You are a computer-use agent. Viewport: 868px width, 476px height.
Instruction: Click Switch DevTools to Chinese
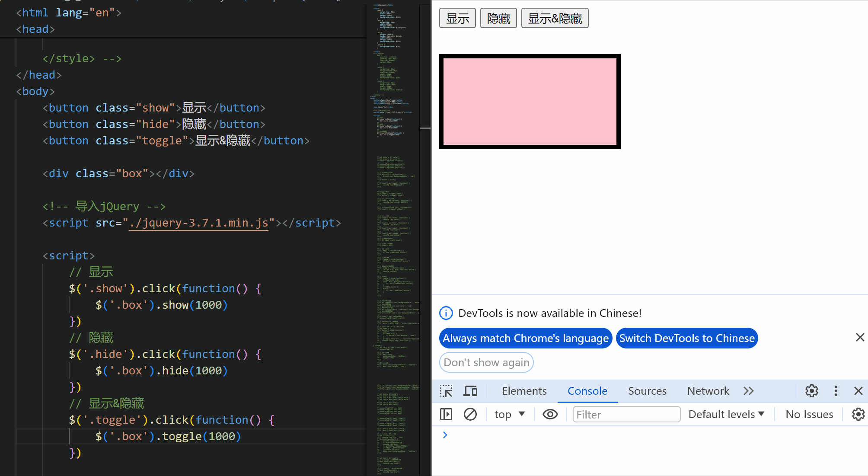click(x=686, y=338)
